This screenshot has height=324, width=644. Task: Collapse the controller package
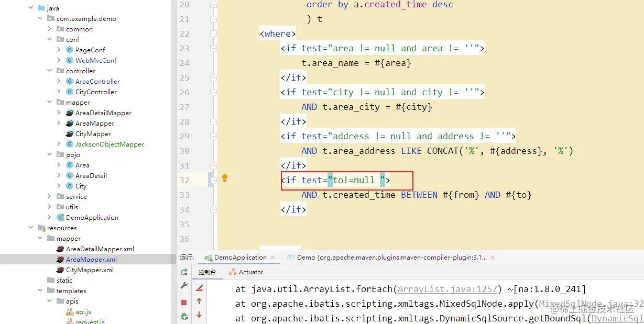click(x=50, y=71)
